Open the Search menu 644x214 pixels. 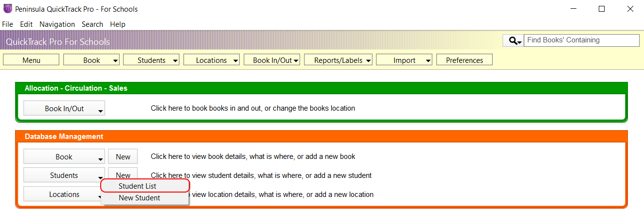[92, 24]
